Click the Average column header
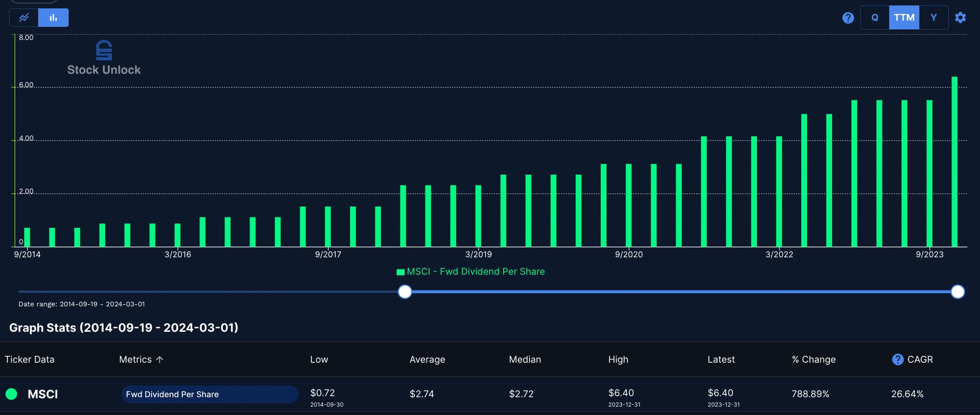Viewport: 980px width, 415px height. [x=427, y=359]
